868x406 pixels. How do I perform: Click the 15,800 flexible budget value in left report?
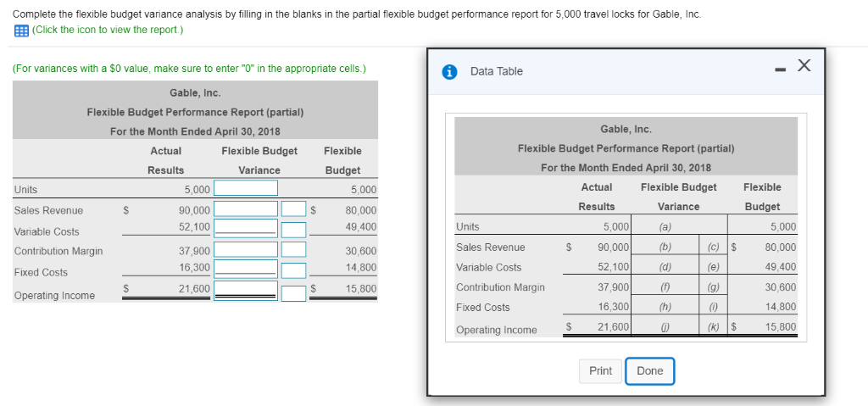coord(361,288)
